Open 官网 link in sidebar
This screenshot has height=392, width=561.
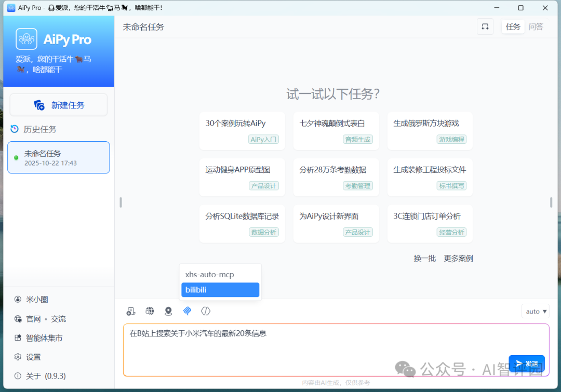click(x=34, y=319)
